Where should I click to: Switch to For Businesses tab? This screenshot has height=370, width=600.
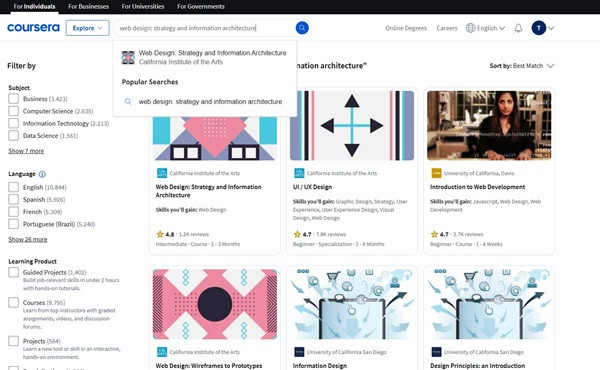(88, 7)
